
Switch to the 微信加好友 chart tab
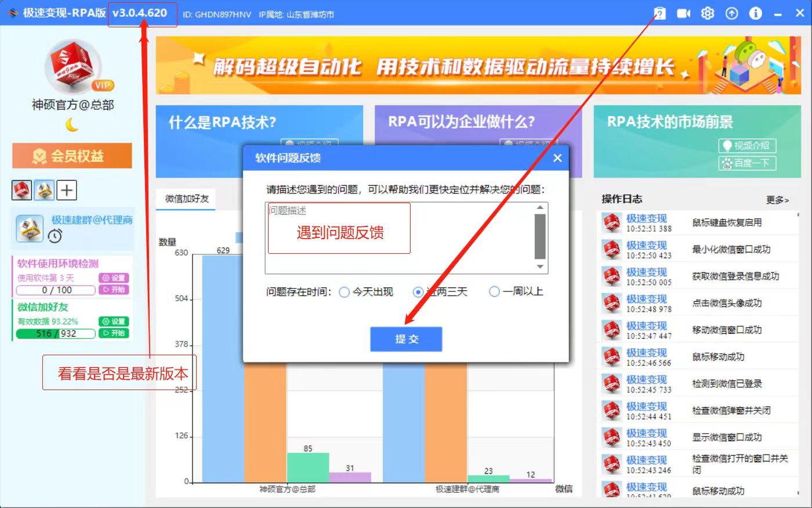tap(187, 199)
